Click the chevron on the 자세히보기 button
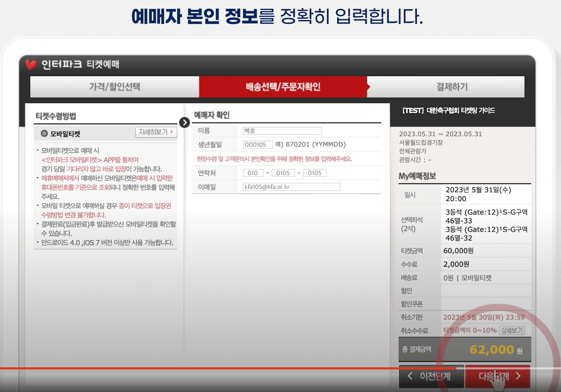Screen dimensions: 561x392 pyautogui.click(x=170, y=132)
